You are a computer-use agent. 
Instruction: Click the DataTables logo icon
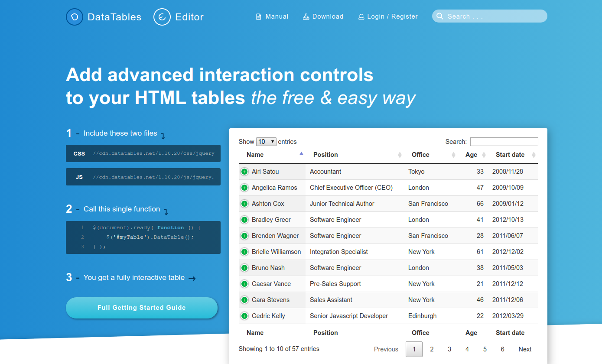coord(74,17)
